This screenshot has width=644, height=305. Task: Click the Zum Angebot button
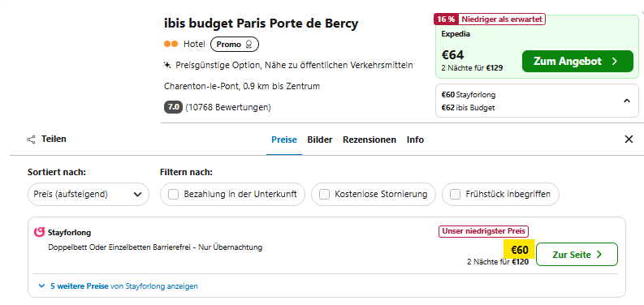(577, 61)
